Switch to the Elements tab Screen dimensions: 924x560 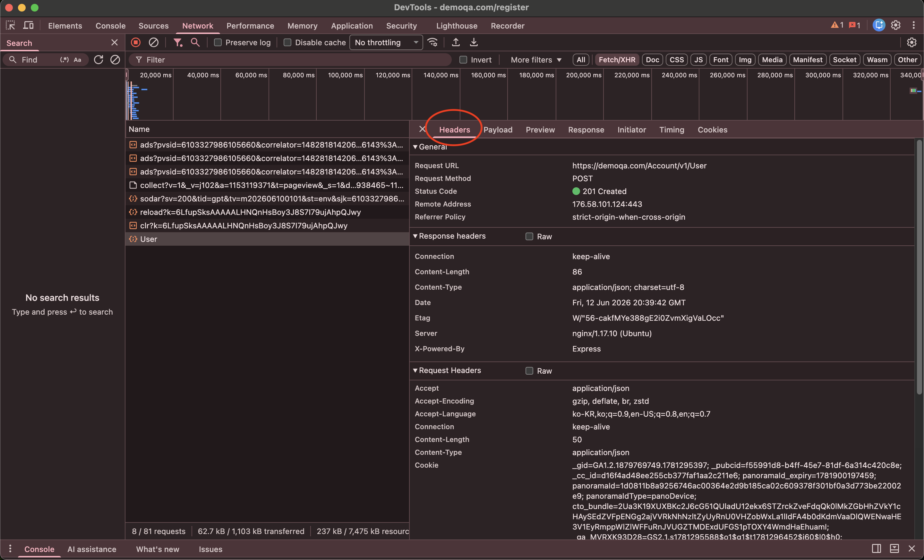tap(65, 25)
